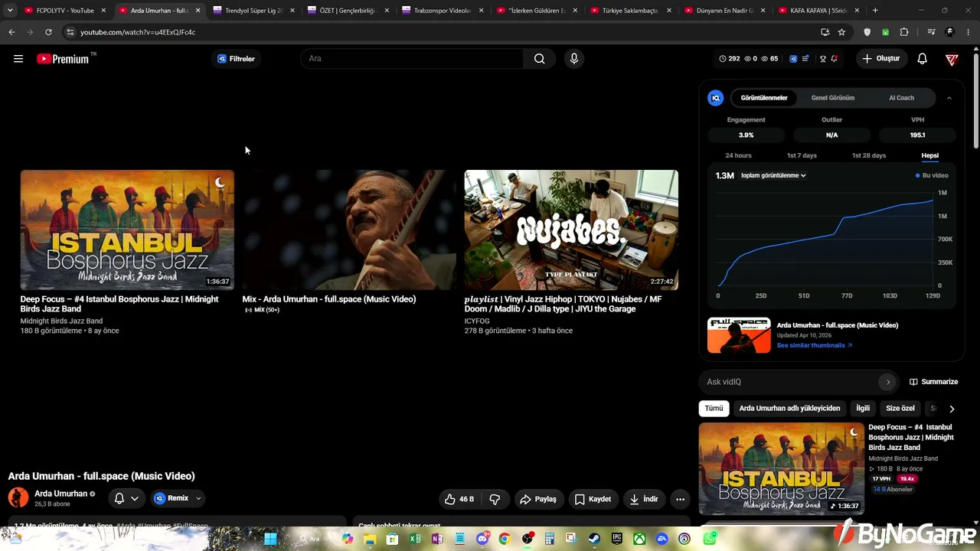
Task: Open the Windows Start menu
Action: coord(270,539)
